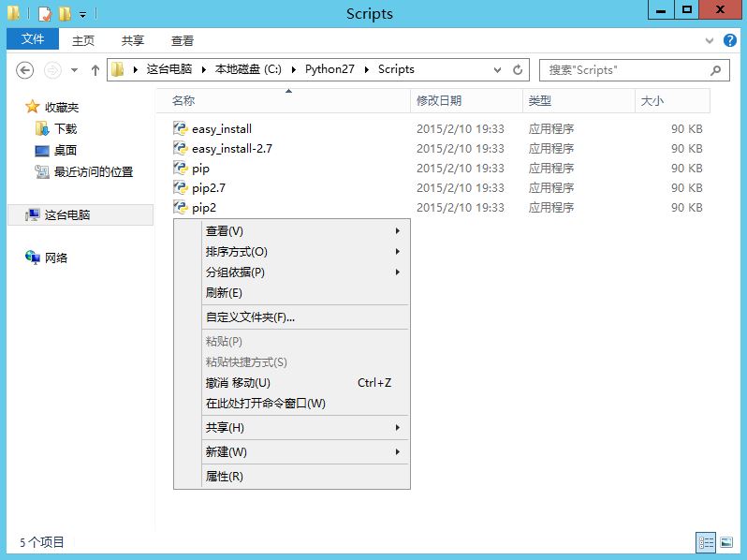The width and height of the screenshot is (747, 560).
Task: Click inside the 搜索"Scripts" search box
Action: pos(622,70)
